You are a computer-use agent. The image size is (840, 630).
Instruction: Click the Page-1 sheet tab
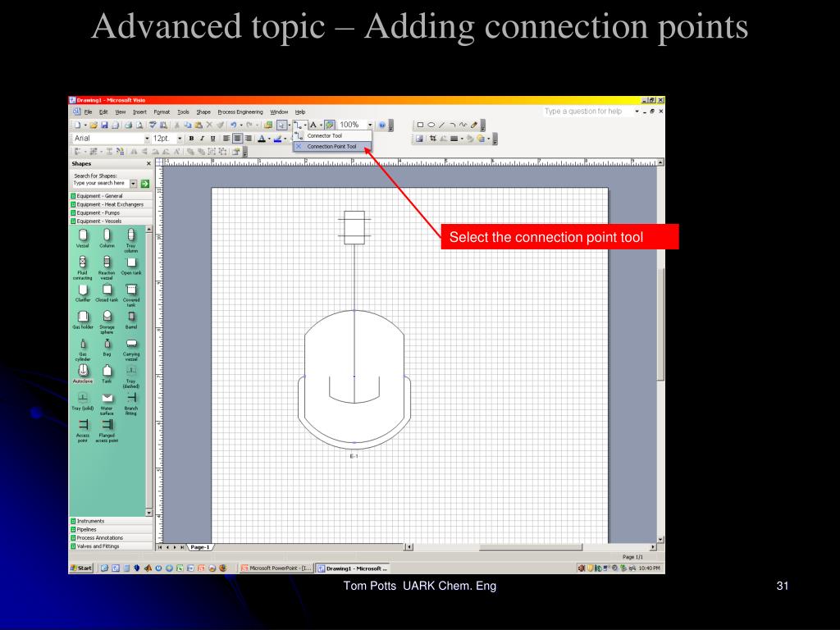click(x=200, y=547)
